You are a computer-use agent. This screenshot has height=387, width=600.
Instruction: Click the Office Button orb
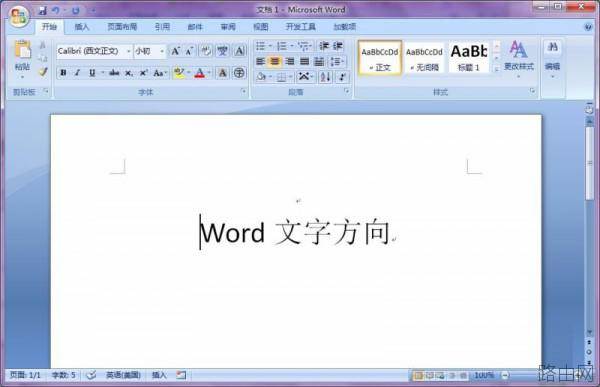coord(18,16)
